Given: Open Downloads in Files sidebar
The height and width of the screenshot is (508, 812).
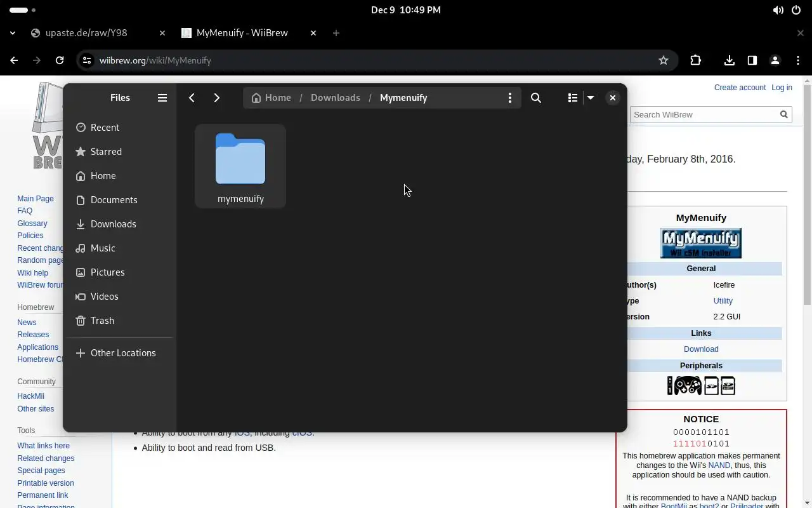Looking at the screenshot, I should click(x=120, y=224).
